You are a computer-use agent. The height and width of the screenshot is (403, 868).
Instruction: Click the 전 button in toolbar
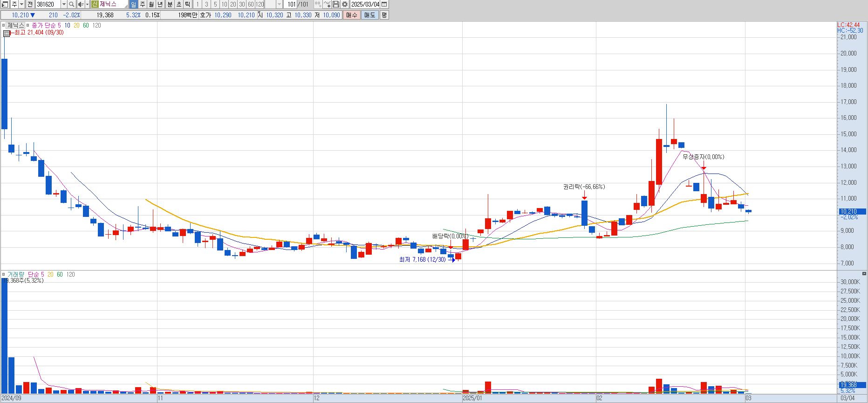30,4
